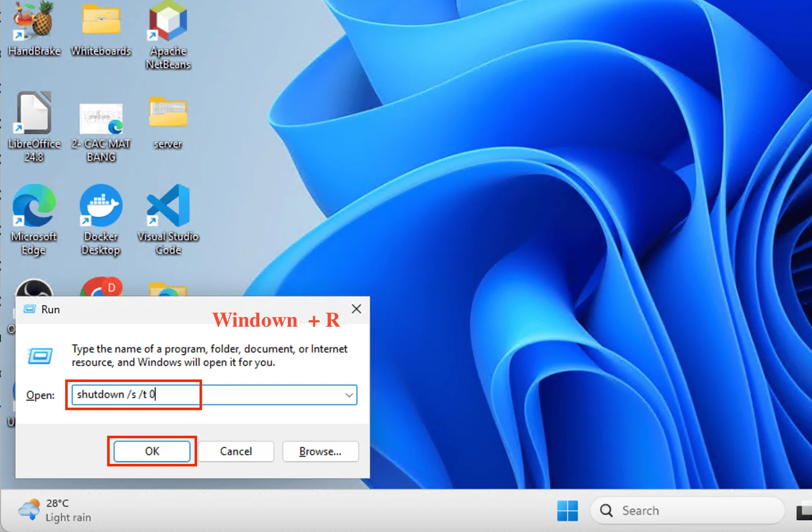This screenshot has width=812, height=532.
Task: Select the Whiteboards folder icon
Action: 101,25
